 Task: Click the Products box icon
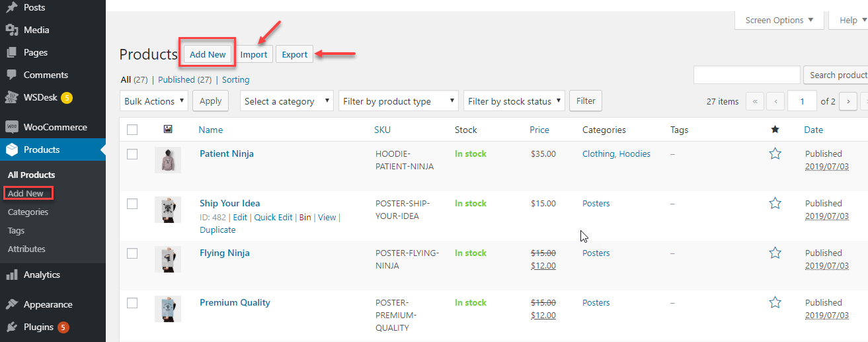point(12,150)
